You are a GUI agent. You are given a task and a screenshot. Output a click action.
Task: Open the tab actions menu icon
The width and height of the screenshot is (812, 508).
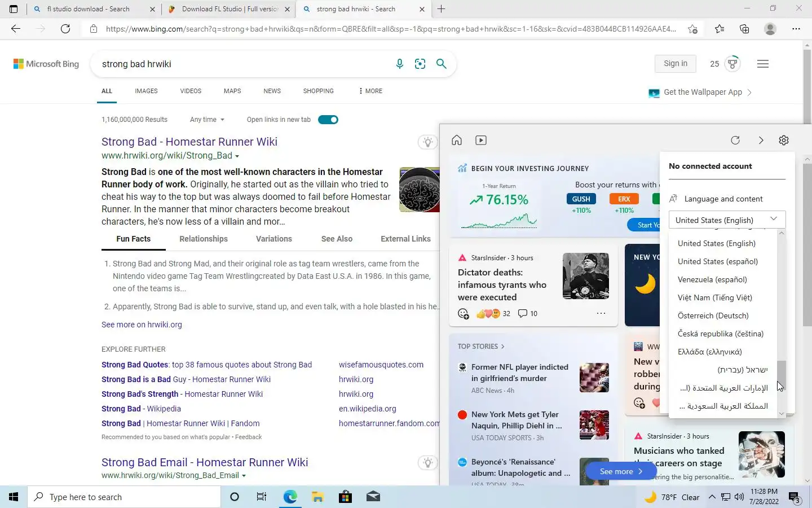click(14, 9)
